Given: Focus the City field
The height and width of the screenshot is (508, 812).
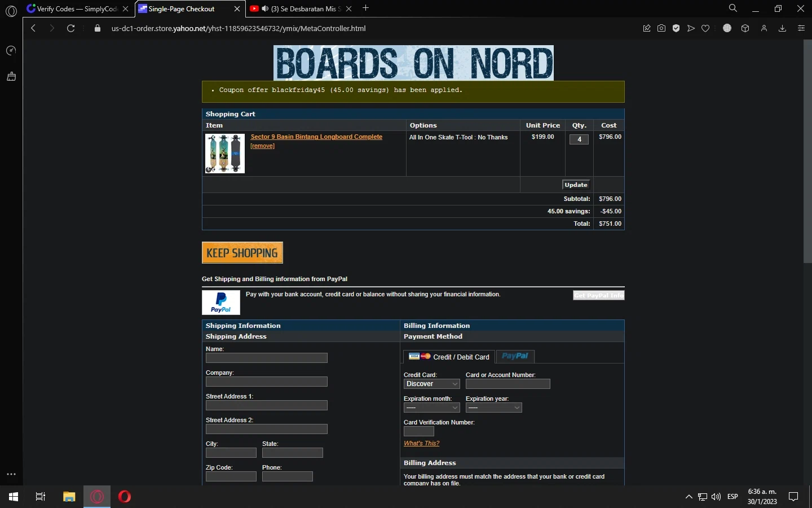Looking at the screenshot, I should [231, 453].
